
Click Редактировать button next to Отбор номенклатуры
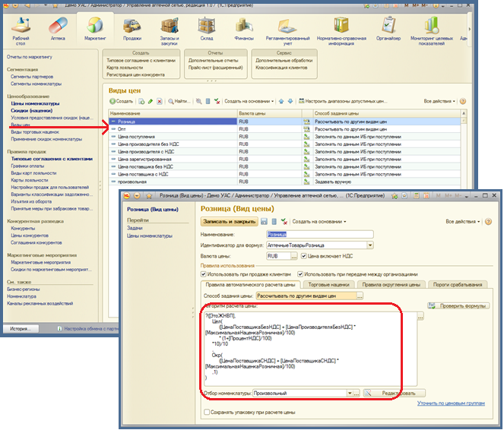click(x=395, y=393)
